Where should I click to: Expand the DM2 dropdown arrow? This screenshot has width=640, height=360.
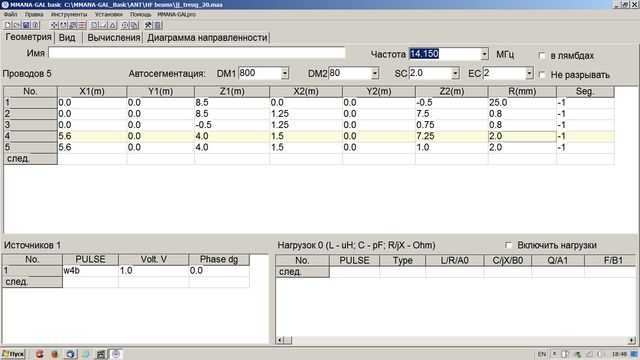click(x=375, y=73)
